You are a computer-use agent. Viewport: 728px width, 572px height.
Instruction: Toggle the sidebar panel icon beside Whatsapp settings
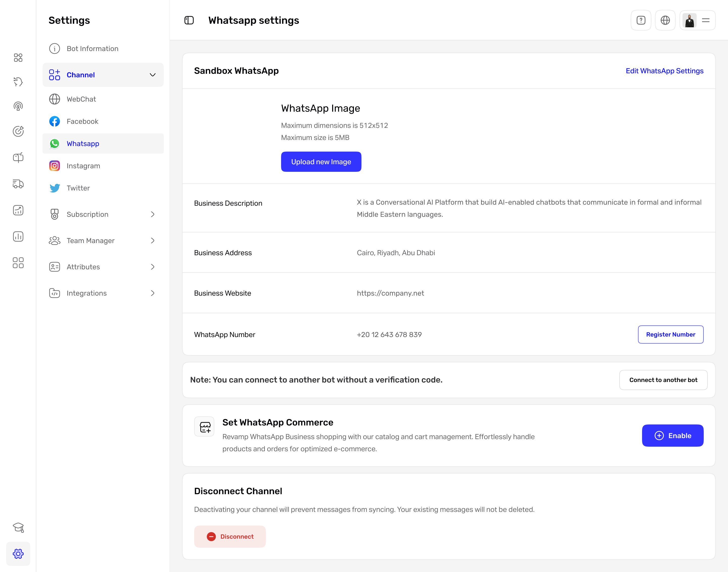point(189,20)
